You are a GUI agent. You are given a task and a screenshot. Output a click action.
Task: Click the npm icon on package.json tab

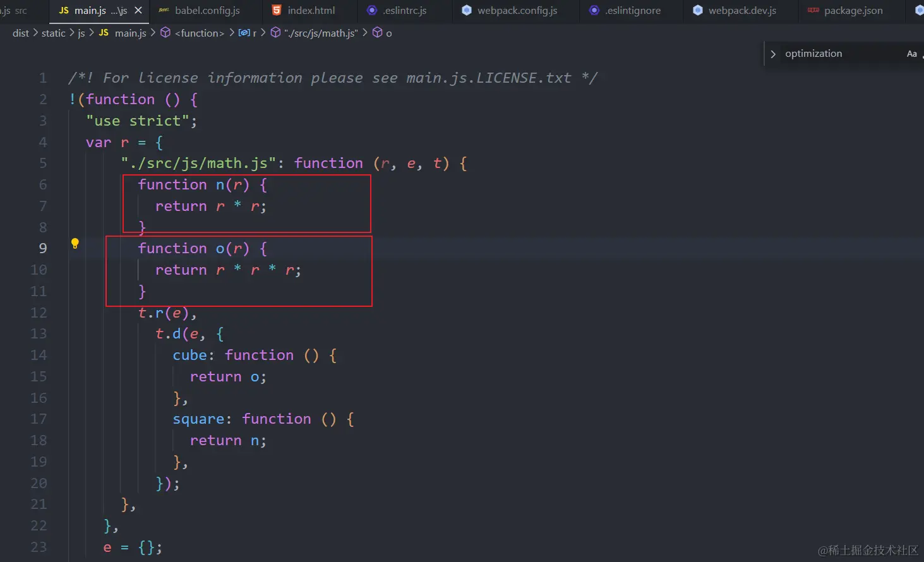tap(813, 10)
